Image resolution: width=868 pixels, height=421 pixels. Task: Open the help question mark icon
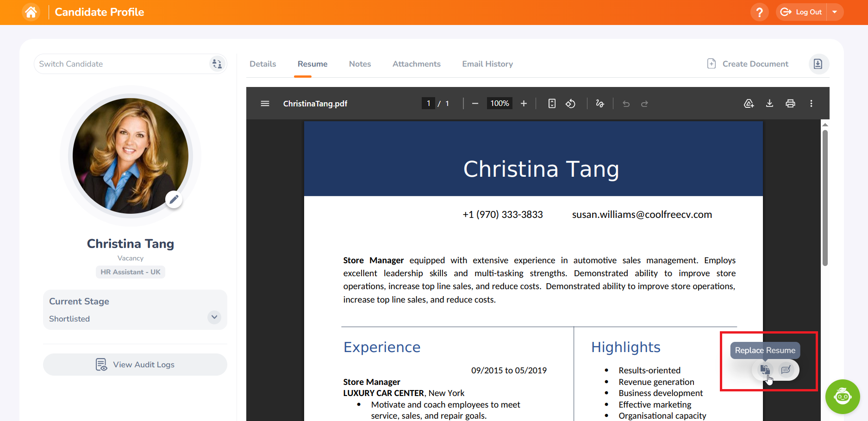[x=759, y=12]
